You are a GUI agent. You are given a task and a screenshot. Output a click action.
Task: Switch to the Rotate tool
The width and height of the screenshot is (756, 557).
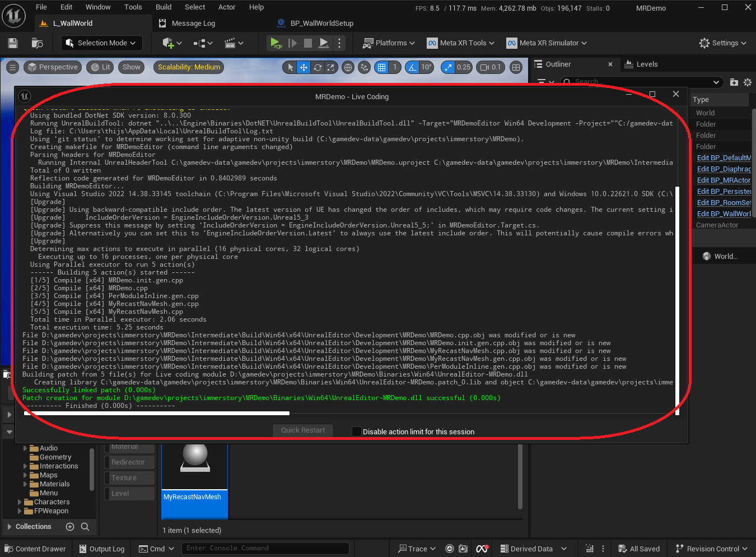318,67
